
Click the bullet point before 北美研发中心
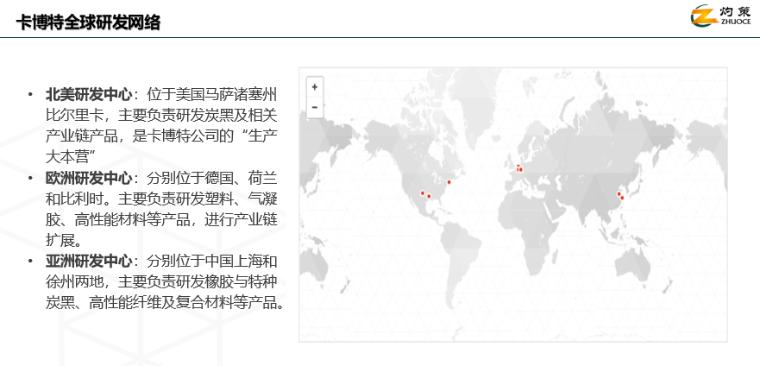(31, 94)
